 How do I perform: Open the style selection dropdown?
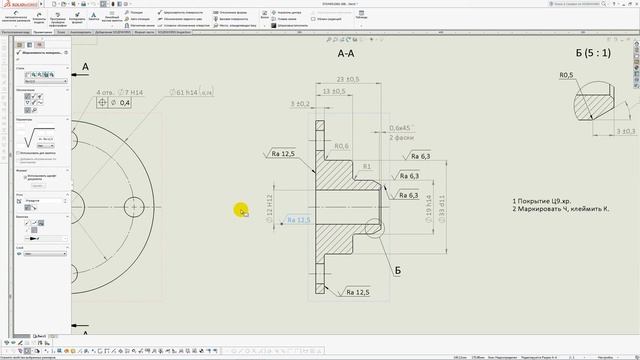(x=46, y=81)
